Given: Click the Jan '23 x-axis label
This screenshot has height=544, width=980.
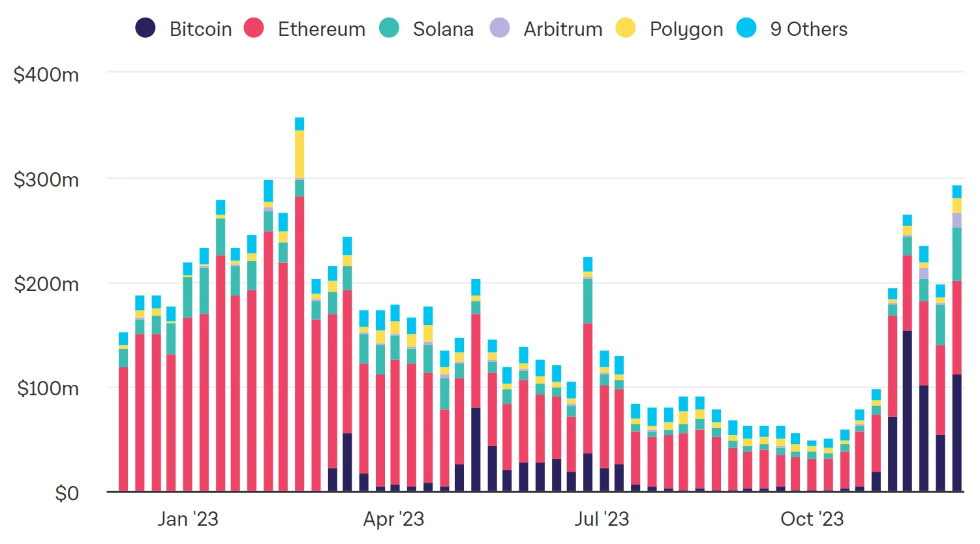Looking at the screenshot, I should click(x=188, y=519).
